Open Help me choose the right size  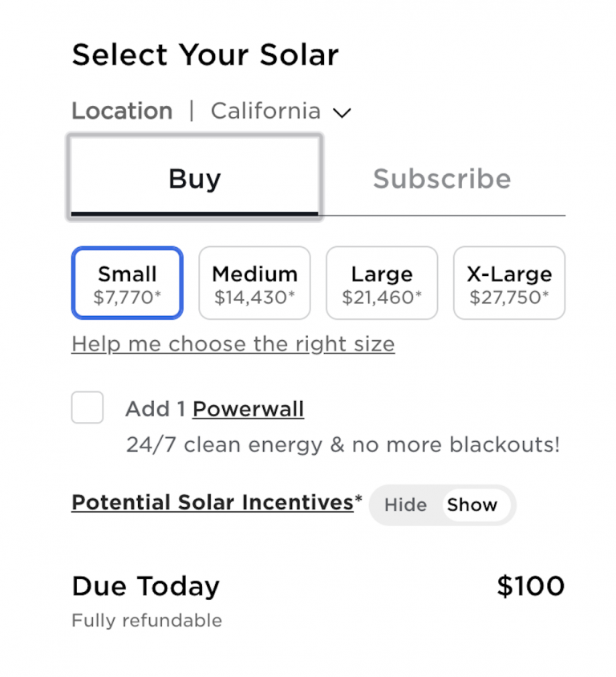233,345
